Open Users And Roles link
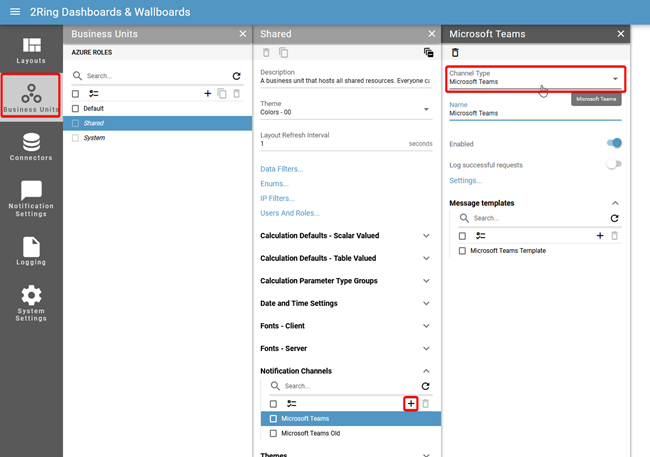The width and height of the screenshot is (650, 457). pos(289,213)
